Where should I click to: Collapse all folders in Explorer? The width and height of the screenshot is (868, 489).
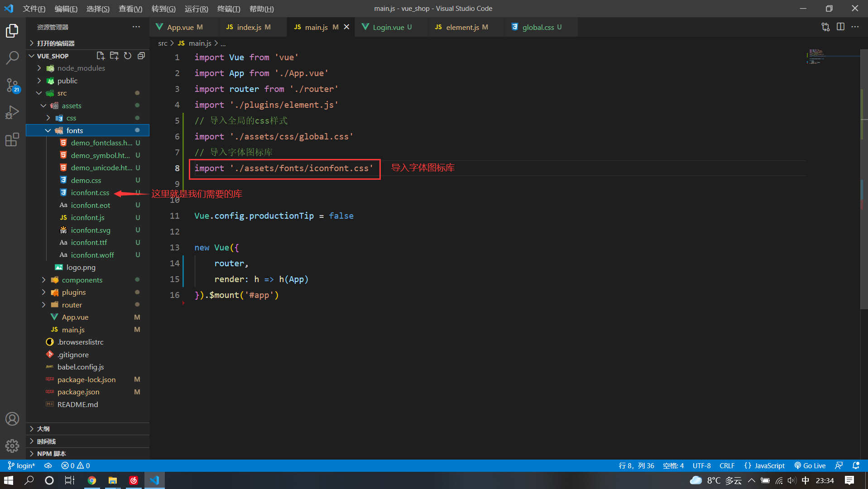point(141,56)
